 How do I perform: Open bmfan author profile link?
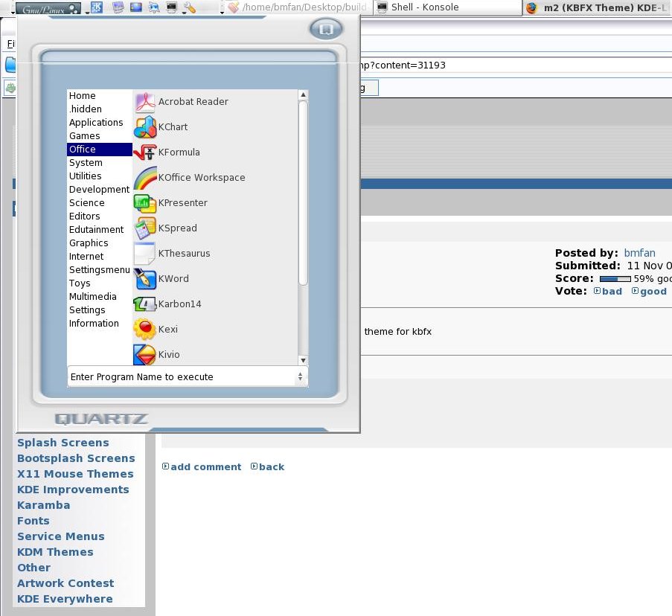tap(639, 253)
